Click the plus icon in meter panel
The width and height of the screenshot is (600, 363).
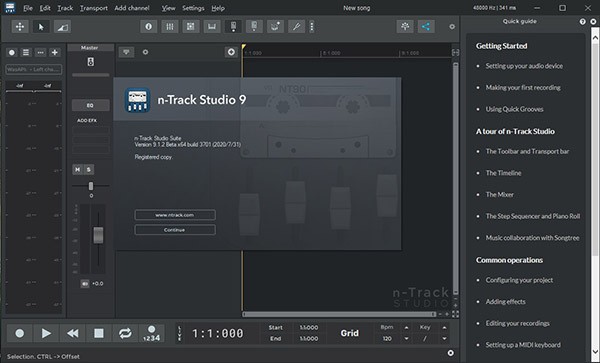[55, 52]
